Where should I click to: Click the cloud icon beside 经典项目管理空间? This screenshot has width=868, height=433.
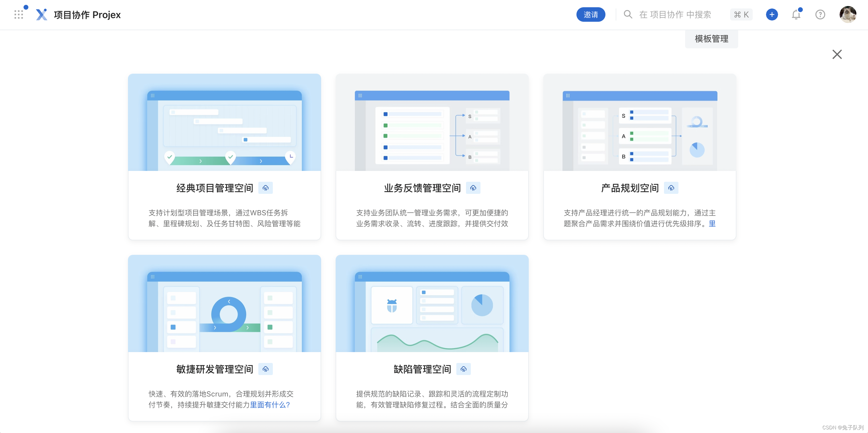click(x=266, y=188)
